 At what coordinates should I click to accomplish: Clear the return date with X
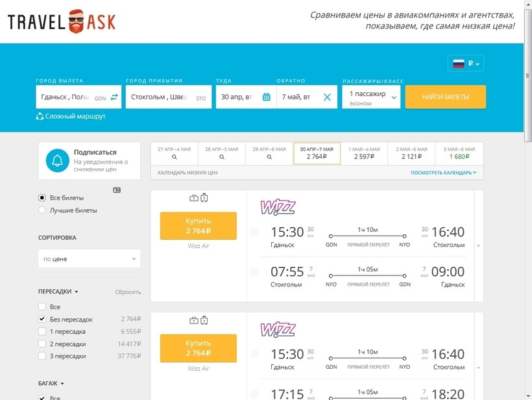(327, 97)
